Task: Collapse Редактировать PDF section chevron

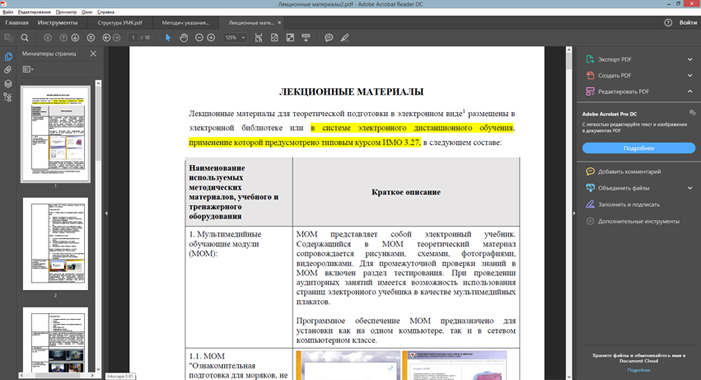Action: click(x=690, y=91)
